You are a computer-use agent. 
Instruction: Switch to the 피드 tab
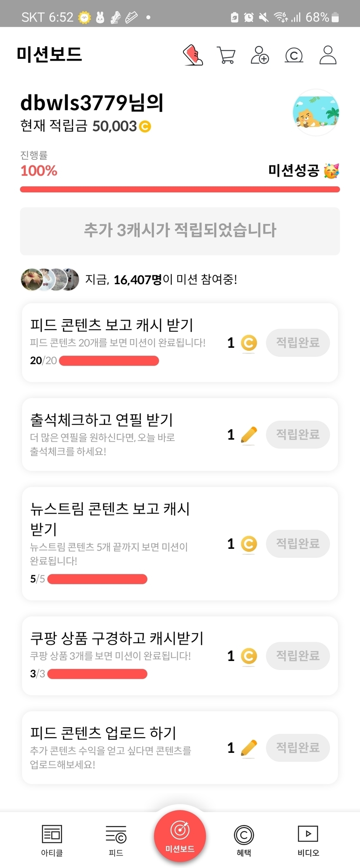116,840
